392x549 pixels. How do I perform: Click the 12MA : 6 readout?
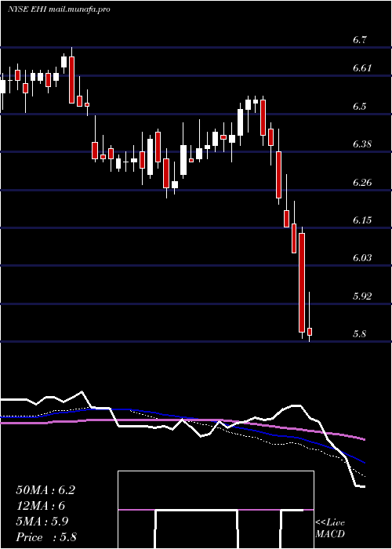click(41, 506)
